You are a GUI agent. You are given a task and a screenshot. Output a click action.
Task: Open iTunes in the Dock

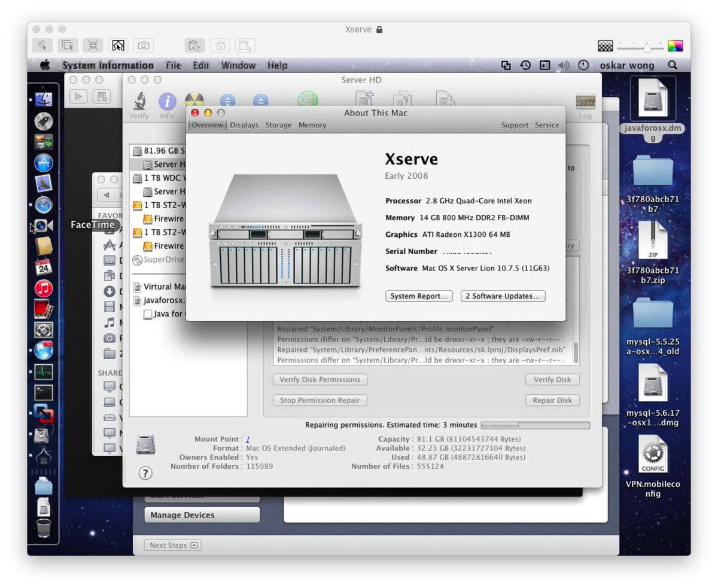(44, 289)
